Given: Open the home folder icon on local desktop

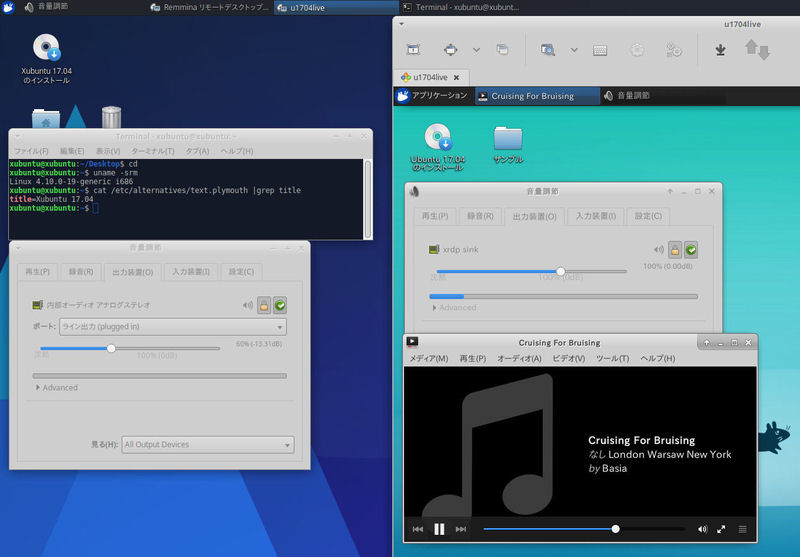Looking at the screenshot, I should point(46,118).
